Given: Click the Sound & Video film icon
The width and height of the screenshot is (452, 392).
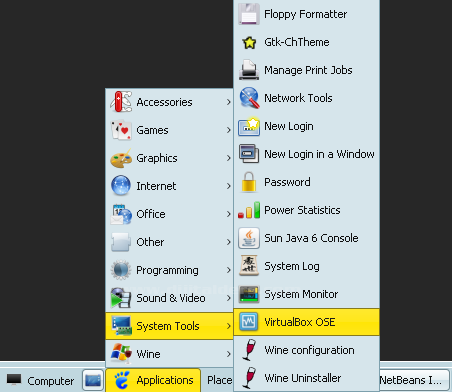Looking at the screenshot, I should pos(121,298).
